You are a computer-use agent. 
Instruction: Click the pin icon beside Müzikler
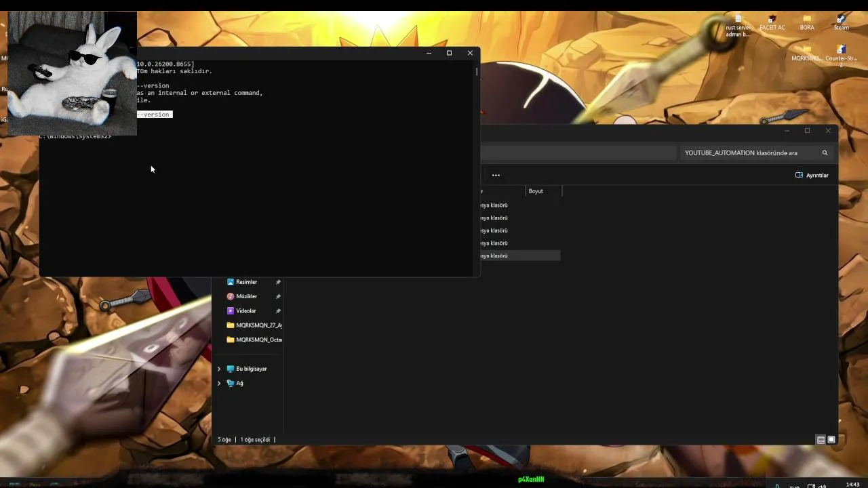278,296
